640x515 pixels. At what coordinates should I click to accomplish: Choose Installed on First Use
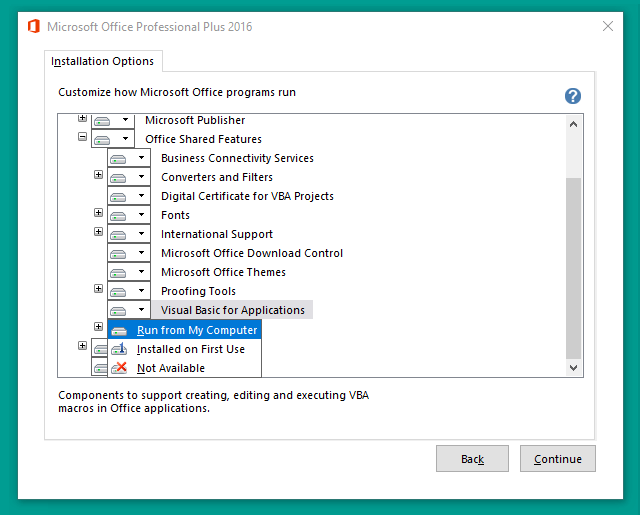(x=184, y=349)
